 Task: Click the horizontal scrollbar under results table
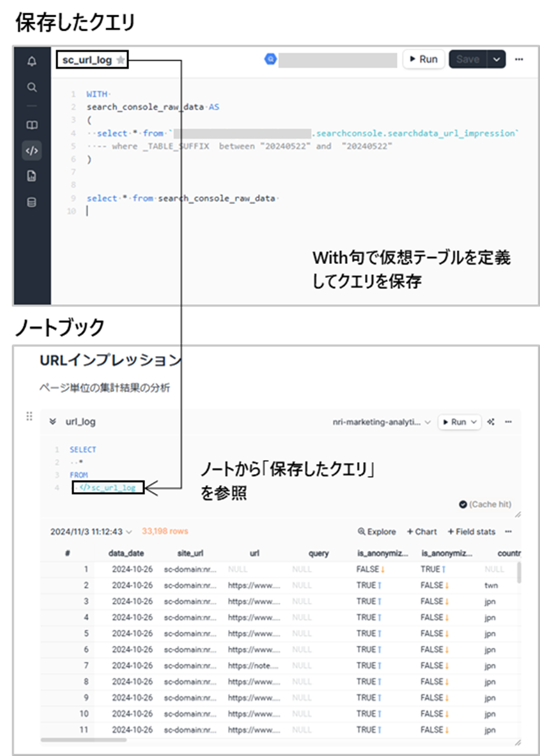[83, 740]
